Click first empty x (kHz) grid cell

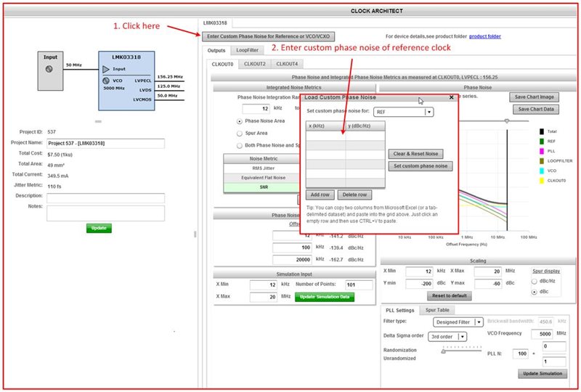325,136
